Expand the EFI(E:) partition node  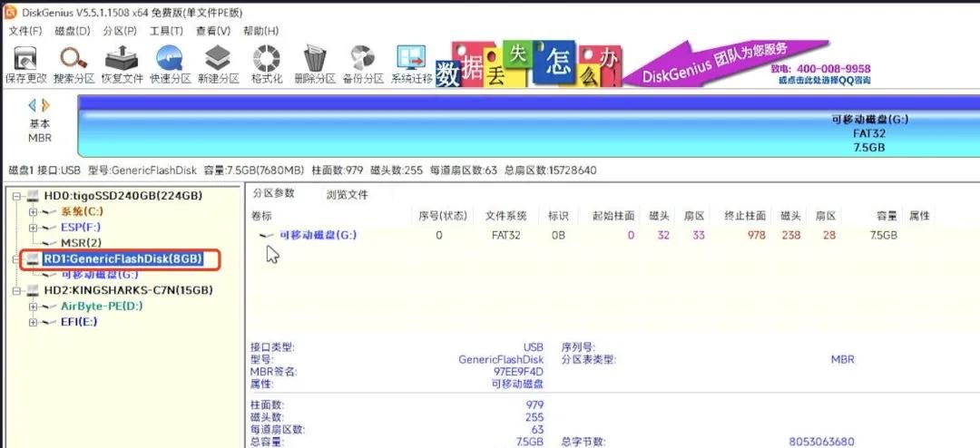pos(34,322)
